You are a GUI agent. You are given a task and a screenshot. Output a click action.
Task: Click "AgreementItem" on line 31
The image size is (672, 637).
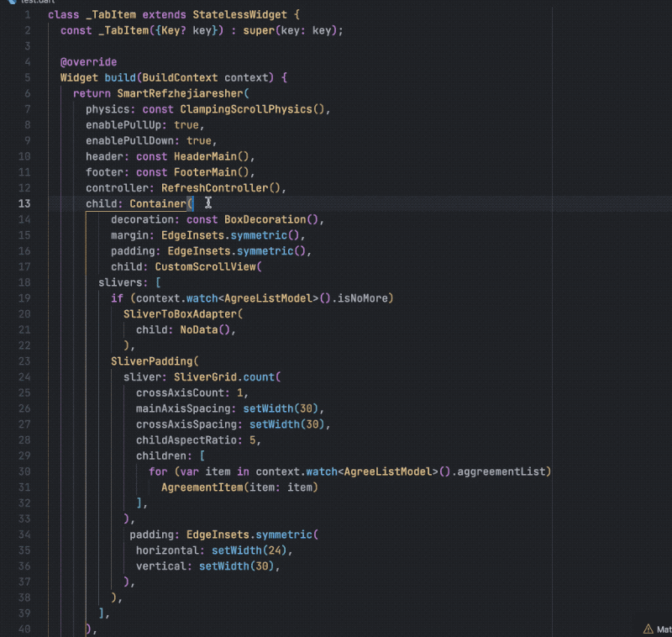point(202,487)
